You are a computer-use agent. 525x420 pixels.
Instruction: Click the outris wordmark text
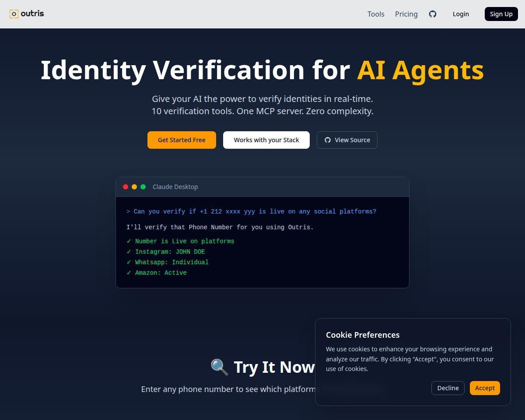point(32,14)
